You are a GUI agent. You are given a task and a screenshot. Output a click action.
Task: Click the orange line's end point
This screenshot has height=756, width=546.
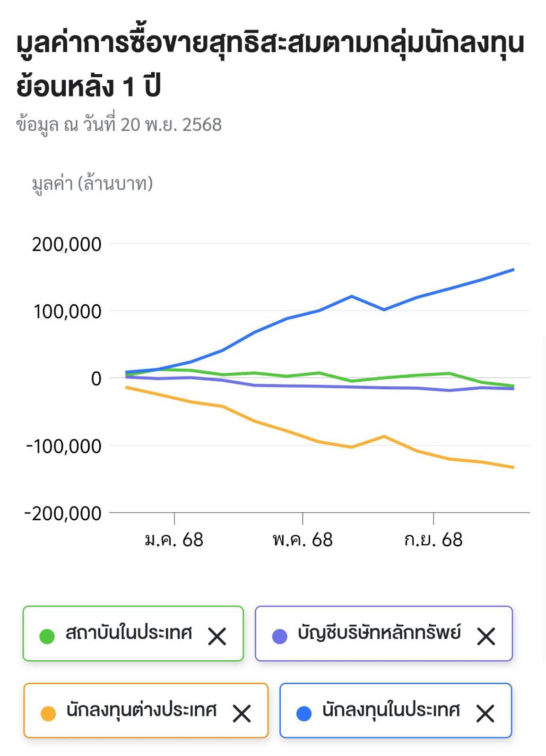513,467
